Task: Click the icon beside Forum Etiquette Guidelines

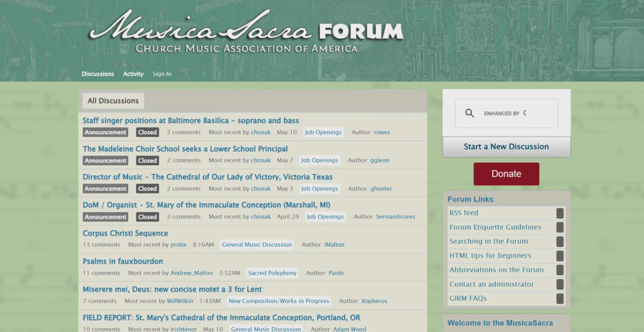Action: coord(560,227)
